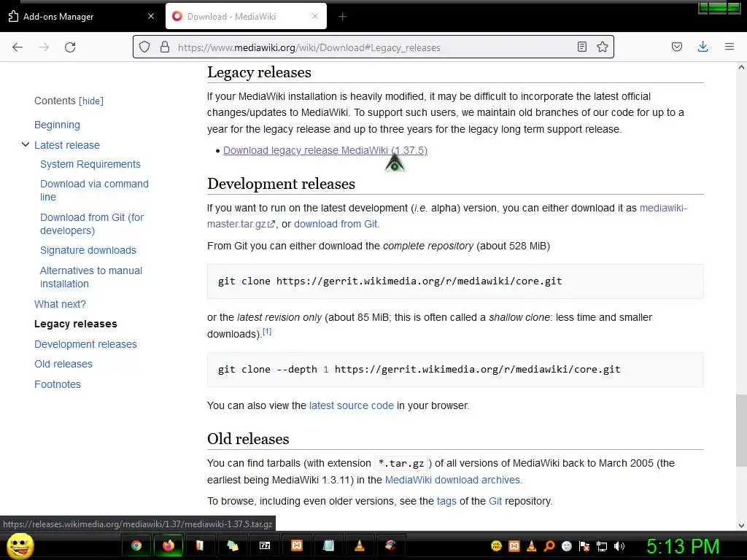Jump to Alternatives to manual installation
Viewport: 747px width, 560px height.
[91, 277]
